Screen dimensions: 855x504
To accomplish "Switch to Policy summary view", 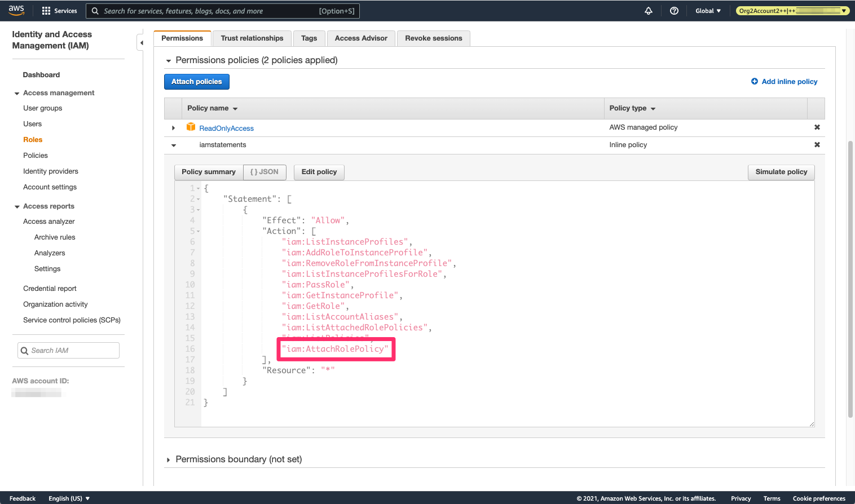I will click(x=209, y=172).
